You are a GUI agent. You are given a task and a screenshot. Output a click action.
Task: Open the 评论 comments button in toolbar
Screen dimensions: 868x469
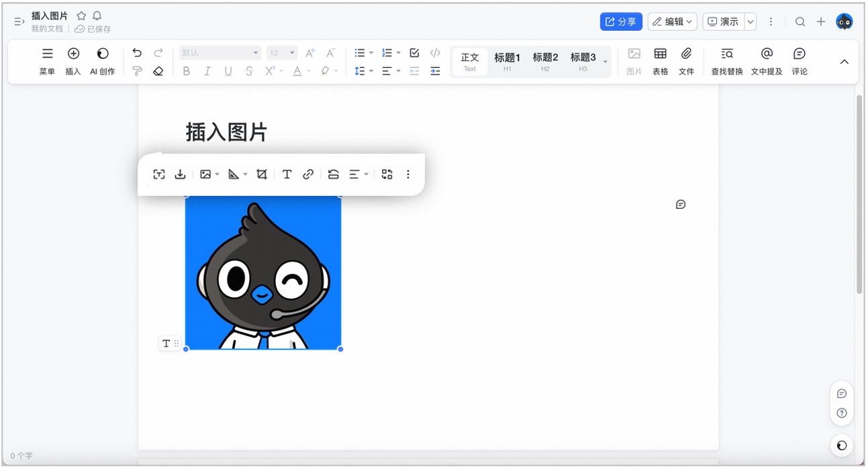coord(800,61)
